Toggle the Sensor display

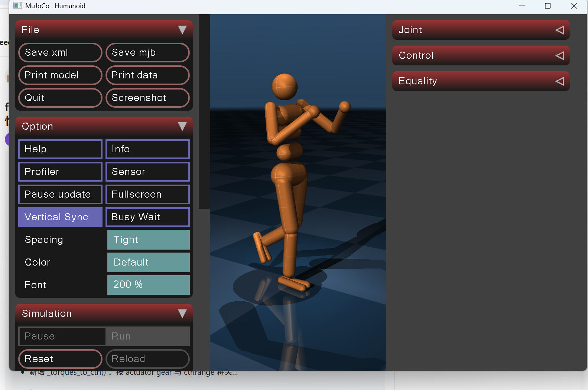click(x=147, y=172)
